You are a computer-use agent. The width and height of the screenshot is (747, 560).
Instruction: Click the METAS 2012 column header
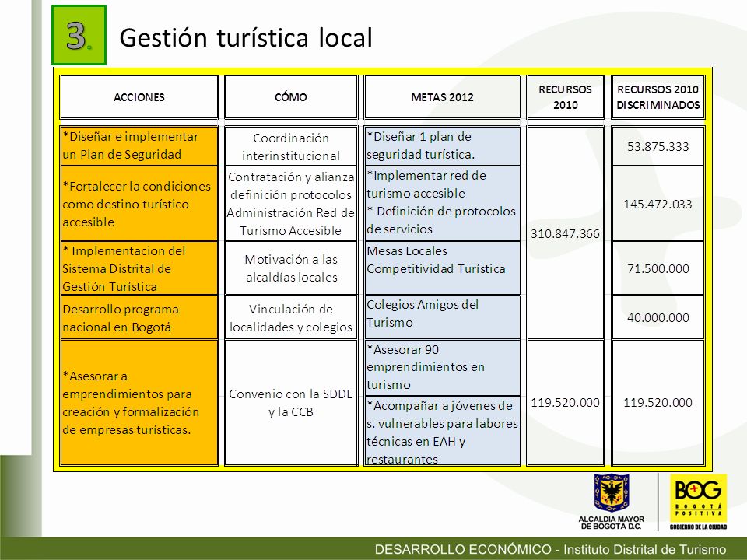(442, 97)
